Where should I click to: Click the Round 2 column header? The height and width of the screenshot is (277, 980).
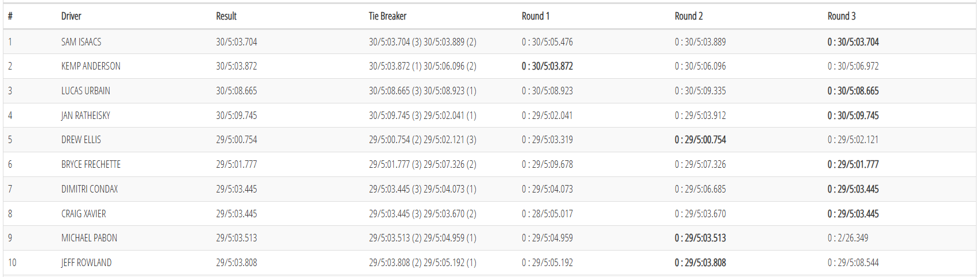point(688,16)
